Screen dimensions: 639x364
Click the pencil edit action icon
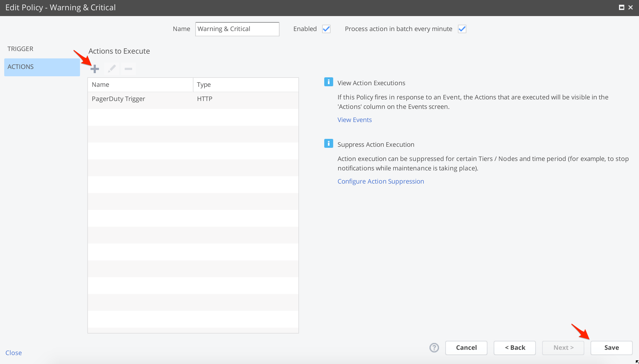(x=111, y=69)
